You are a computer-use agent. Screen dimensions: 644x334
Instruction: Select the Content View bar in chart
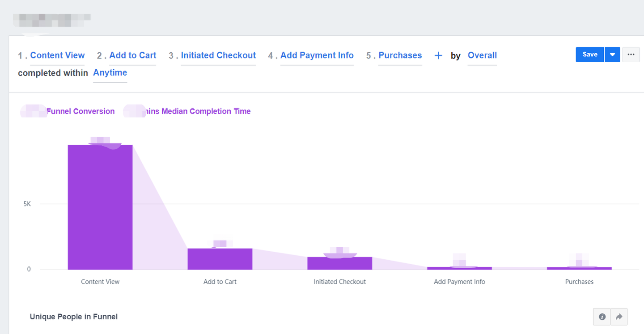[x=100, y=207]
